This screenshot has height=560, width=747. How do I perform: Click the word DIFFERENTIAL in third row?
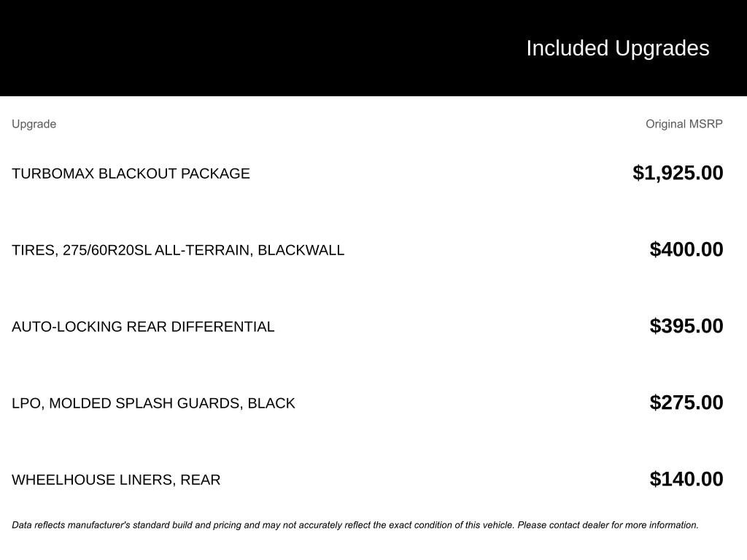tap(223, 327)
